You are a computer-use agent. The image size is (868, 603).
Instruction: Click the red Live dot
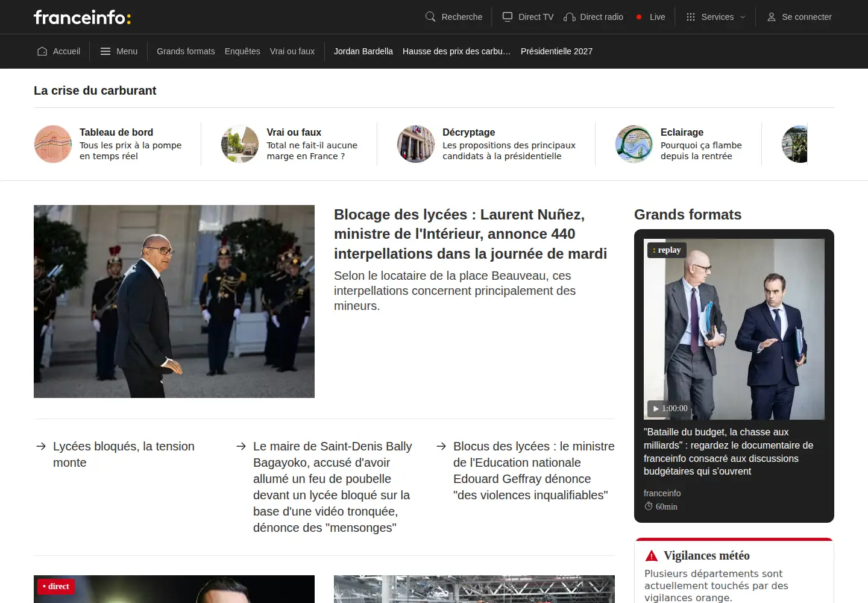point(639,17)
